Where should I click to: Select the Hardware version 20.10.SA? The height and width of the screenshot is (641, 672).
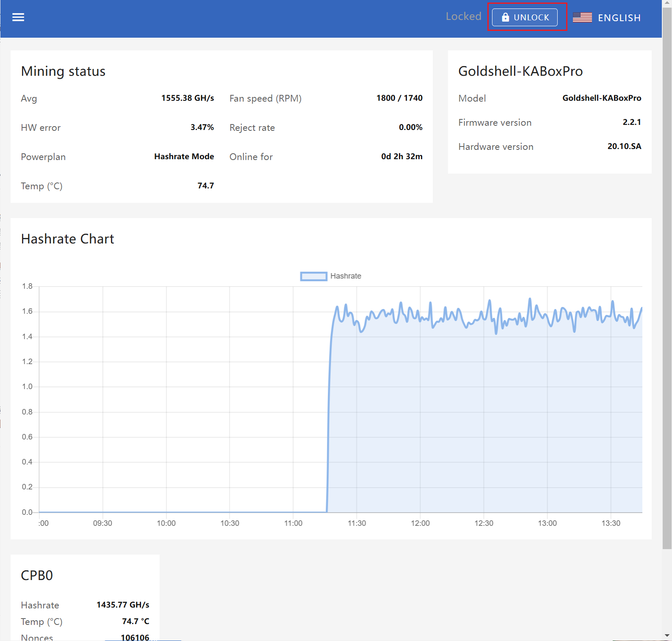(x=624, y=146)
